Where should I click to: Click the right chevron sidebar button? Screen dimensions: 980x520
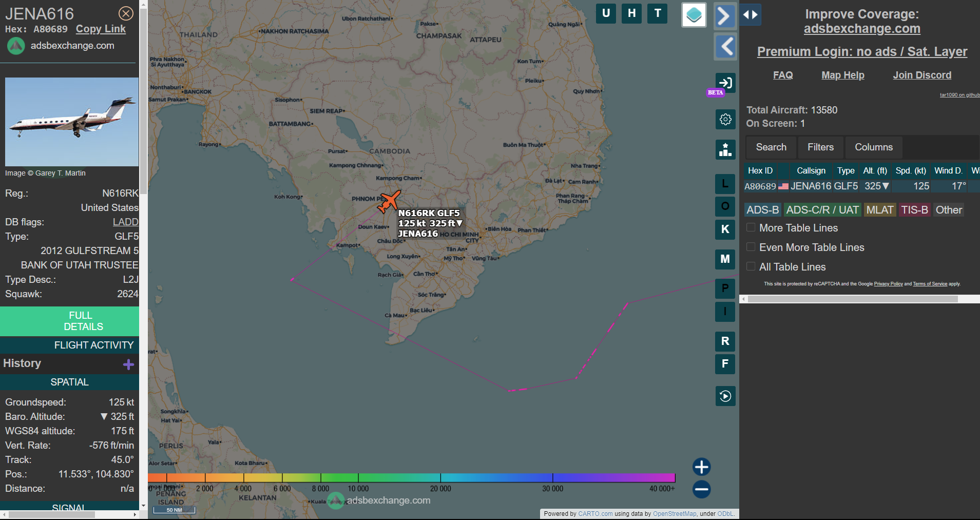[725, 15]
